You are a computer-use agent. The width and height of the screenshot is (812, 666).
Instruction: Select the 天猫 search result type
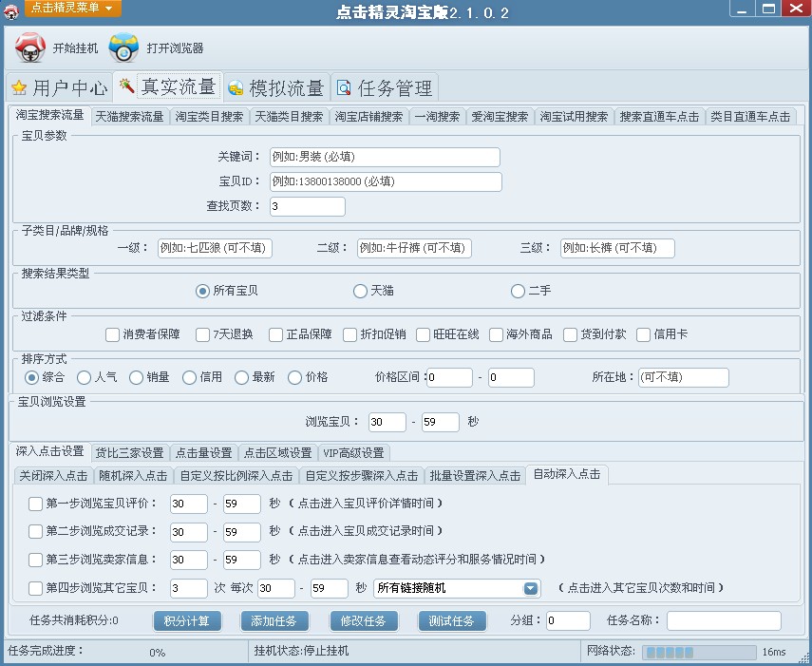pyautogui.click(x=361, y=292)
